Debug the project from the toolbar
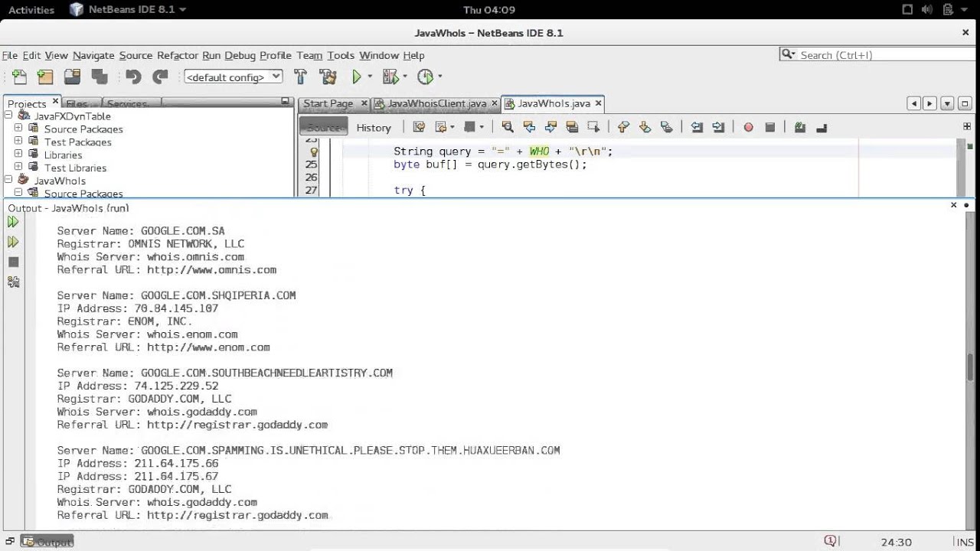This screenshot has width=980, height=551. click(x=390, y=77)
